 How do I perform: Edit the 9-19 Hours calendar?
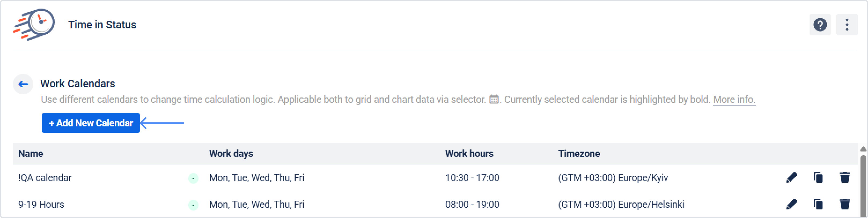click(x=791, y=204)
